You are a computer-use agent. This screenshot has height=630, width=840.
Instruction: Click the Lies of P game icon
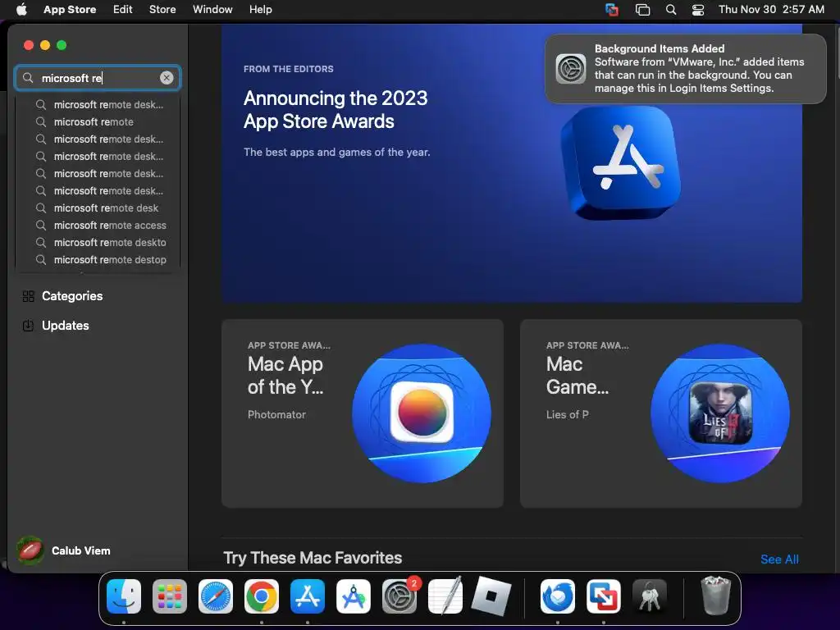[x=720, y=413]
